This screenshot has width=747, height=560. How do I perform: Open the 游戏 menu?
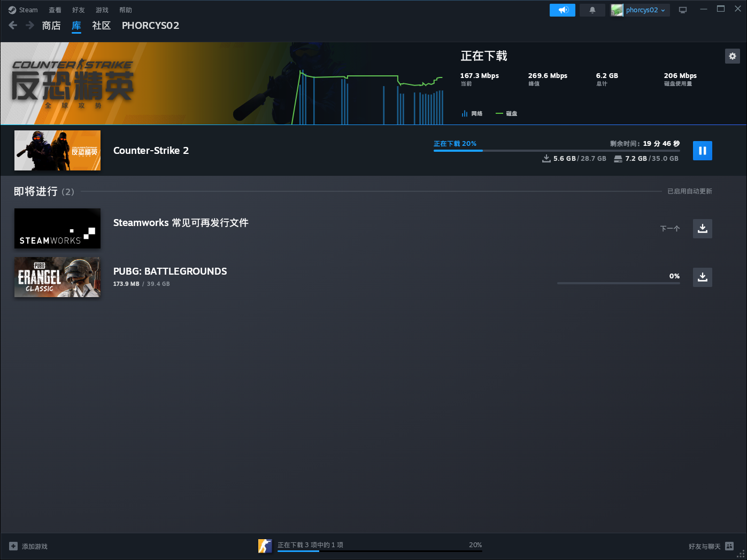point(102,10)
